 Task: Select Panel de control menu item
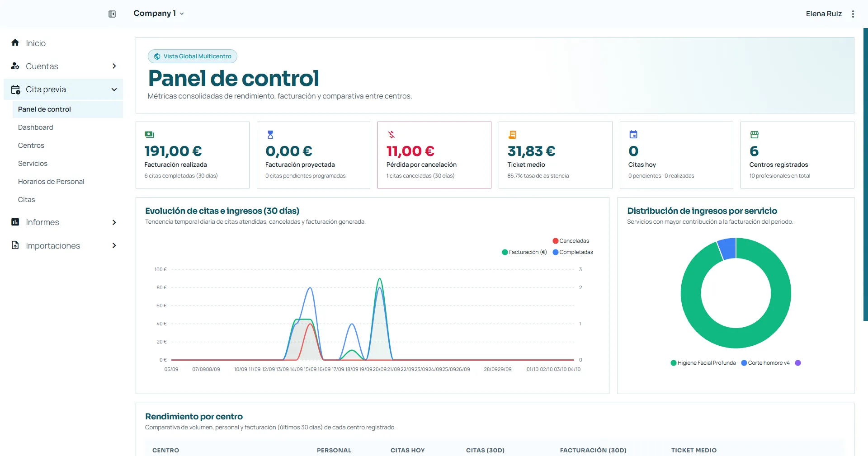(x=68, y=109)
